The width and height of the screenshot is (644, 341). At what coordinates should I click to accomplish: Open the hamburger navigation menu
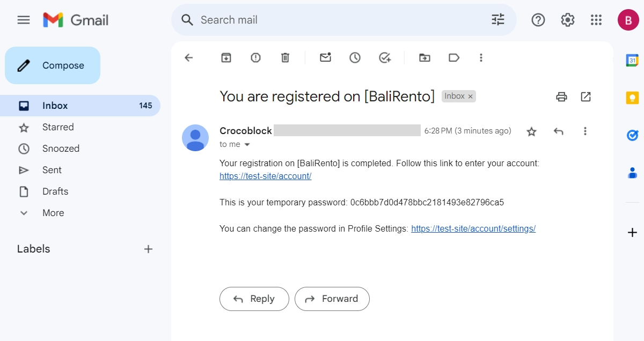(x=23, y=19)
